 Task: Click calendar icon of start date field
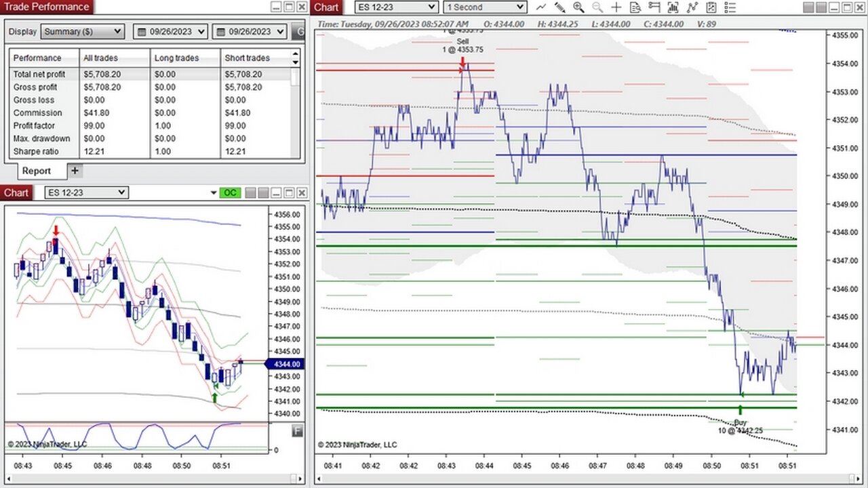pyautogui.click(x=142, y=32)
